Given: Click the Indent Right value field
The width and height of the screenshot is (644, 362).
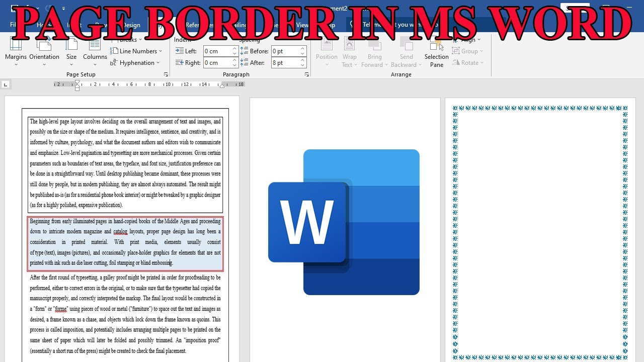Looking at the screenshot, I should click(x=217, y=63).
